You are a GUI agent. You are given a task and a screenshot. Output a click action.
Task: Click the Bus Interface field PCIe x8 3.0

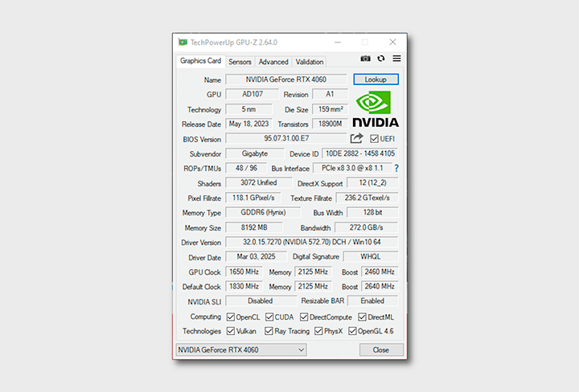pos(352,168)
